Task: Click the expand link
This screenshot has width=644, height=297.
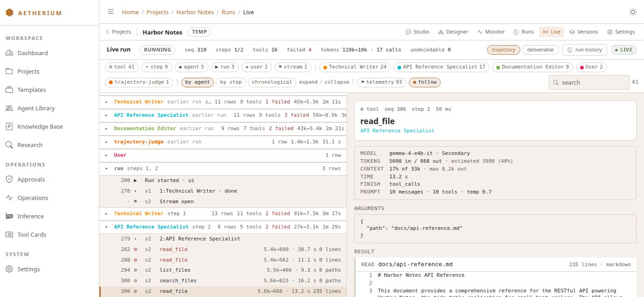Action: [x=308, y=82]
